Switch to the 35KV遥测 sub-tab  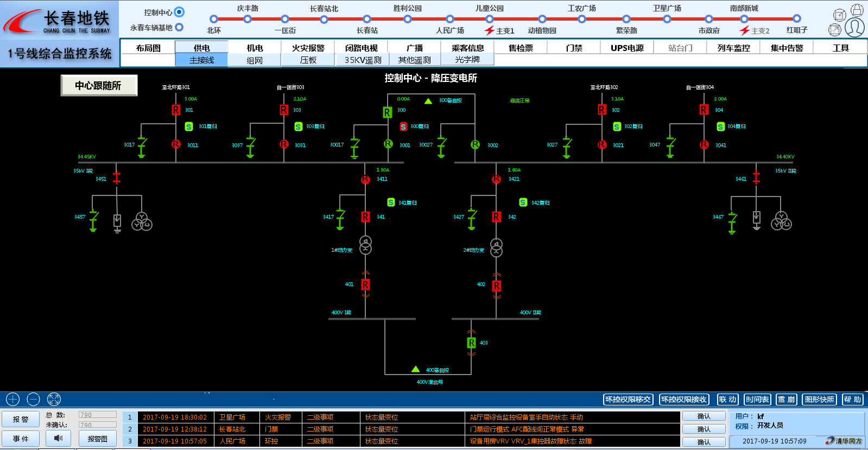pyautogui.click(x=363, y=60)
